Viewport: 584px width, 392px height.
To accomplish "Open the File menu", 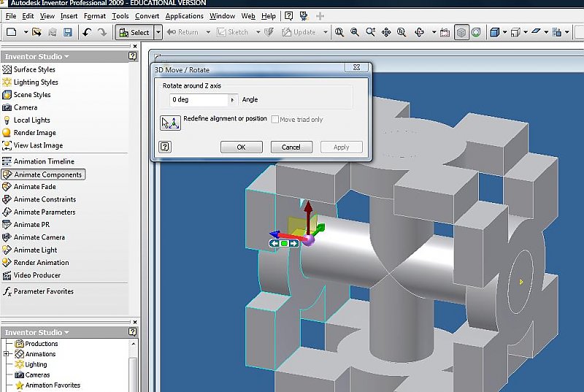I will 10,16.
